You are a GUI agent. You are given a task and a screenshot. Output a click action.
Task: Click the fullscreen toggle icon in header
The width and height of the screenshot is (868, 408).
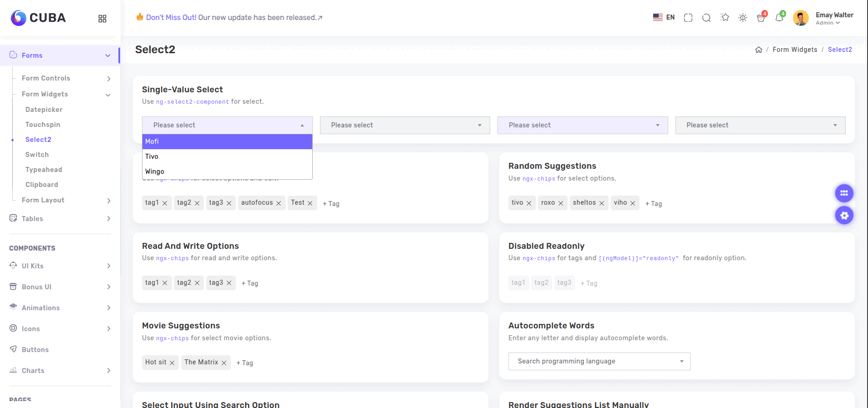[x=688, y=18]
